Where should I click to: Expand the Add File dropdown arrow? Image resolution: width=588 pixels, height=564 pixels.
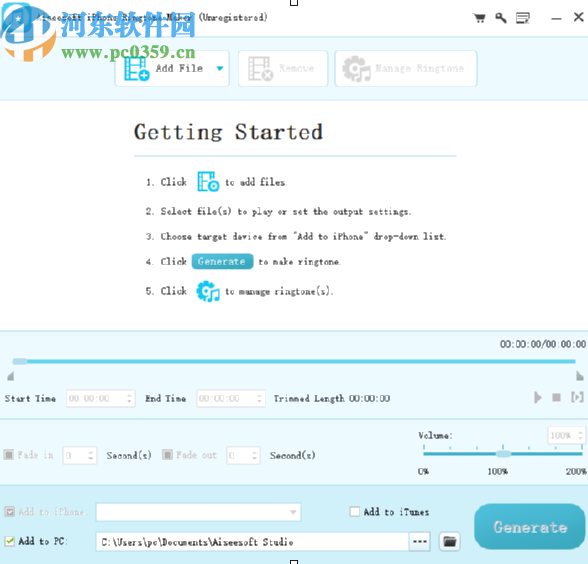[220, 68]
